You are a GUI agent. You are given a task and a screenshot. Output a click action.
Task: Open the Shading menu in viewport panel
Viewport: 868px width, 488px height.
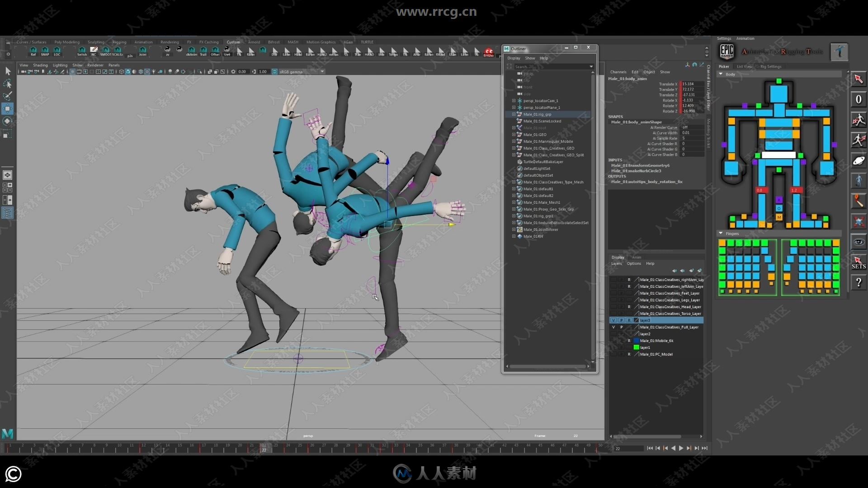pos(40,65)
